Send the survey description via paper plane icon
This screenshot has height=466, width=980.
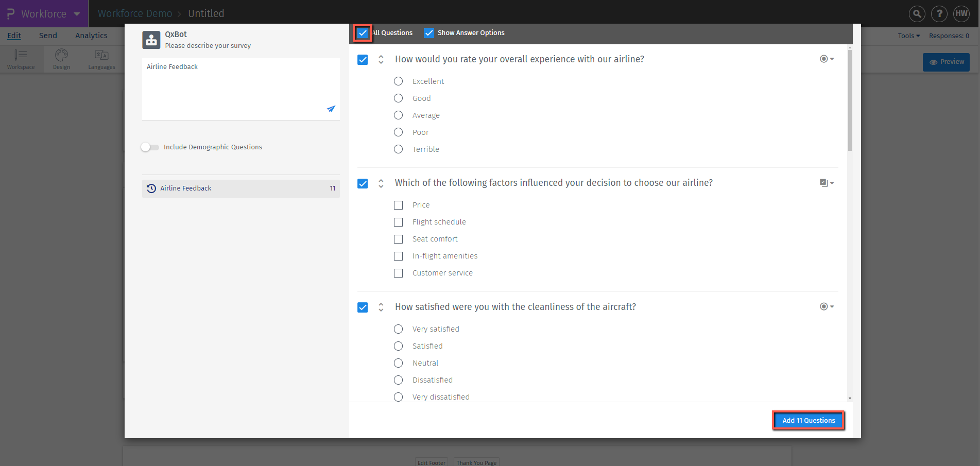331,109
